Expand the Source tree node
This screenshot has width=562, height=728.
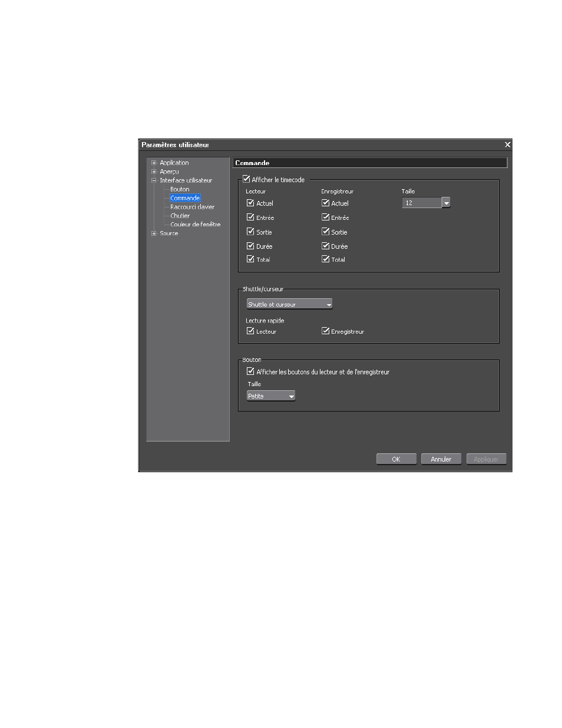[x=154, y=233]
